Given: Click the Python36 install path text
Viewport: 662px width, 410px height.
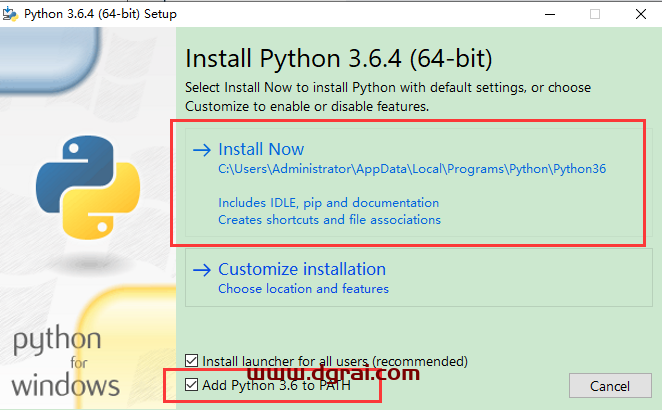Looking at the screenshot, I should [411, 169].
